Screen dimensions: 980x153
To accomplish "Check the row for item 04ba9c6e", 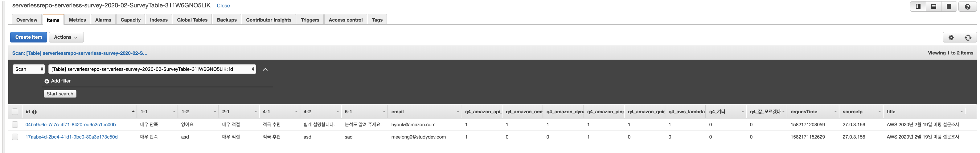I will [15, 125].
